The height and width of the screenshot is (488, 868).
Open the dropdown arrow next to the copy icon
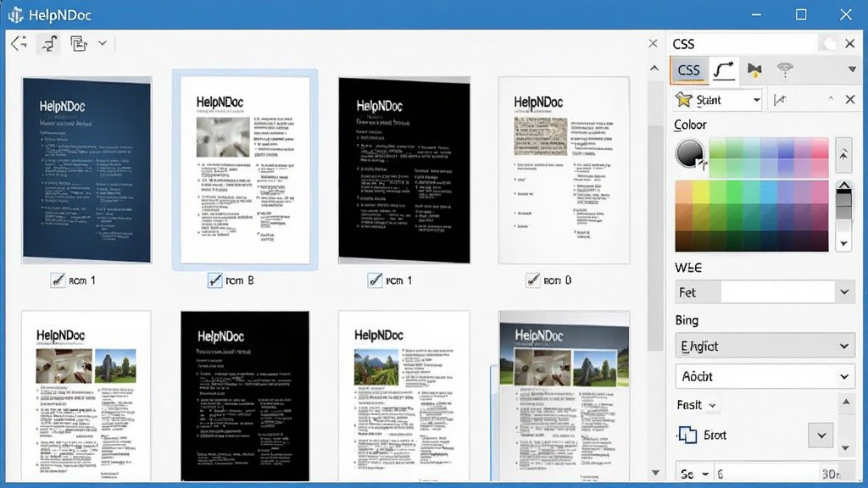pyautogui.click(x=103, y=43)
